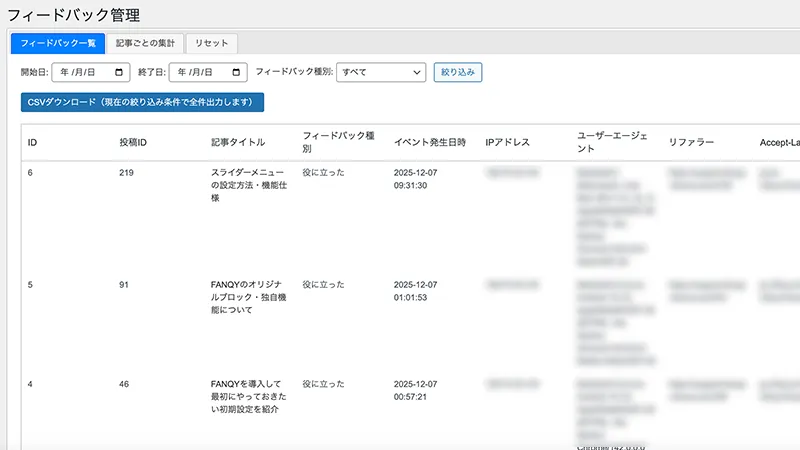Select the post ID cell 219
Viewport: 800px width, 450px height.
[x=127, y=173]
